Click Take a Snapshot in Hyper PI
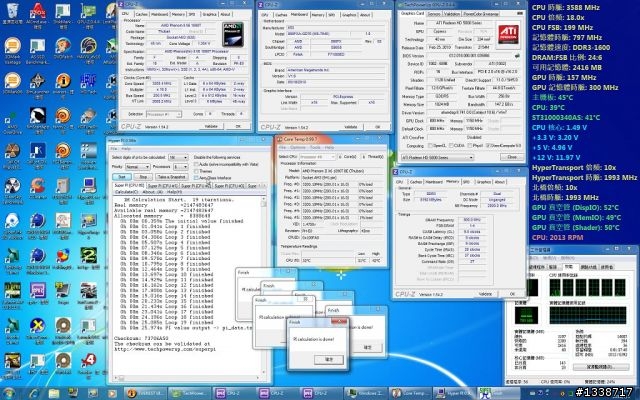 (x=171, y=177)
